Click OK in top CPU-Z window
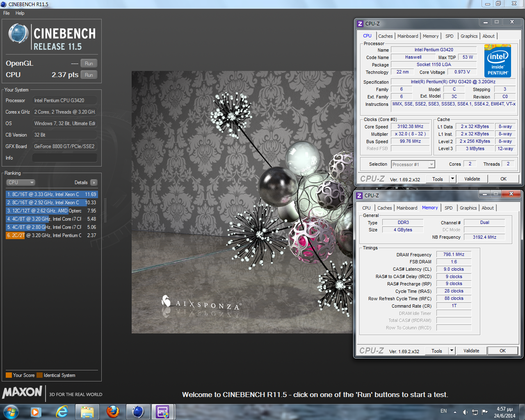The height and width of the screenshot is (420, 525). click(x=503, y=179)
